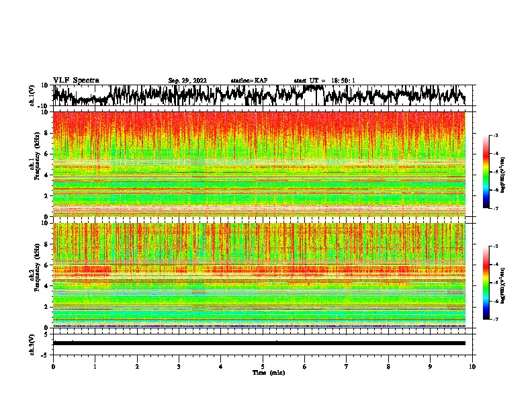Click the "-5" tick of the ch.3(V) axis
The width and height of the screenshot is (532, 411).
(x=45, y=355)
